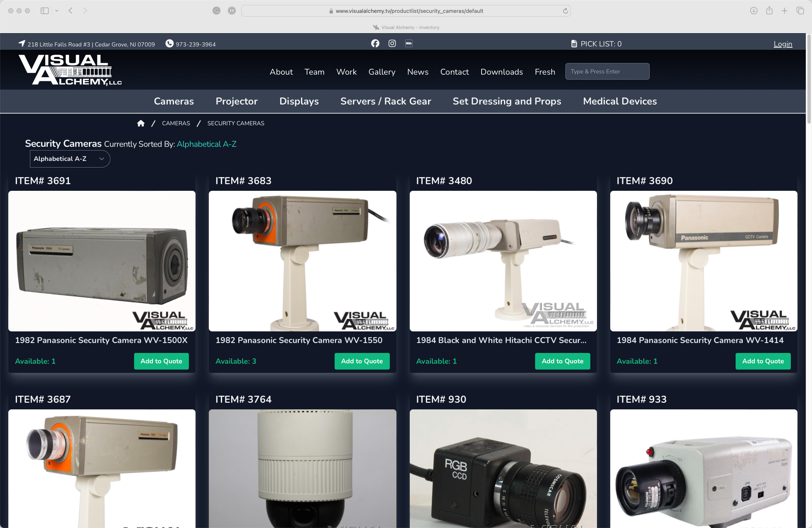Open the item 933 camera thumbnail
Image resolution: width=812 pixels, height=528 pixels.
tap(704, 468)
